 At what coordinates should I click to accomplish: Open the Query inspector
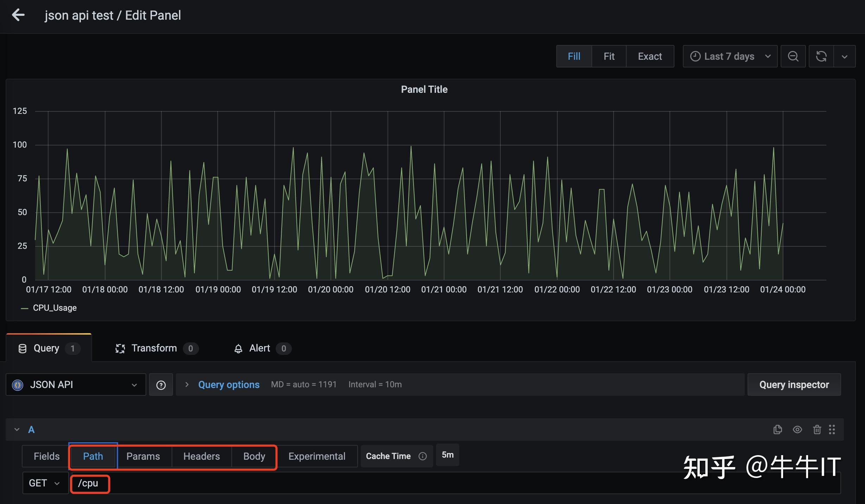pos(794,385)
